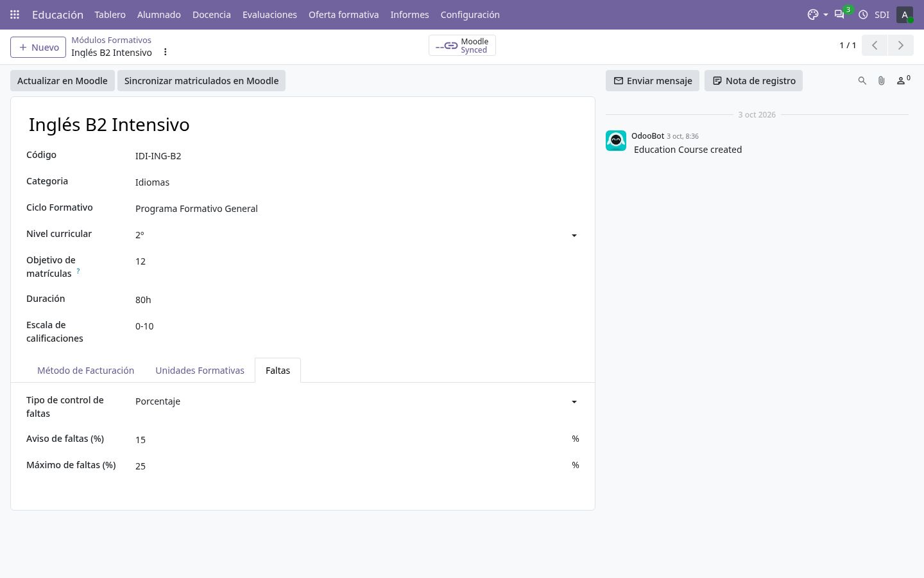Edit the Duración field 80h

click(356, 300)
